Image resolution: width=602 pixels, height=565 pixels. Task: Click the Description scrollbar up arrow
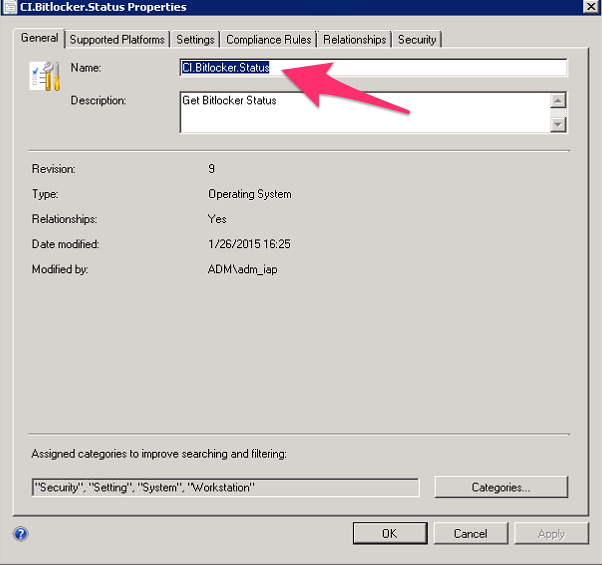pos(558,101)
